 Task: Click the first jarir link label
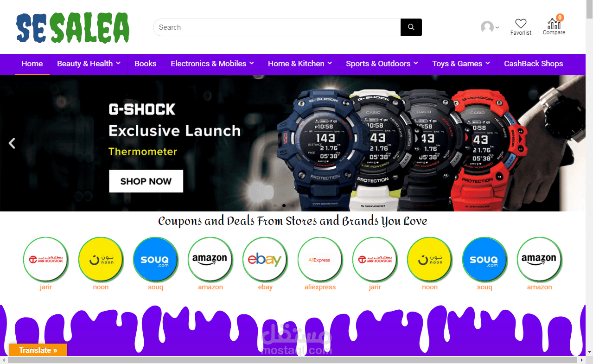[46, 287]
